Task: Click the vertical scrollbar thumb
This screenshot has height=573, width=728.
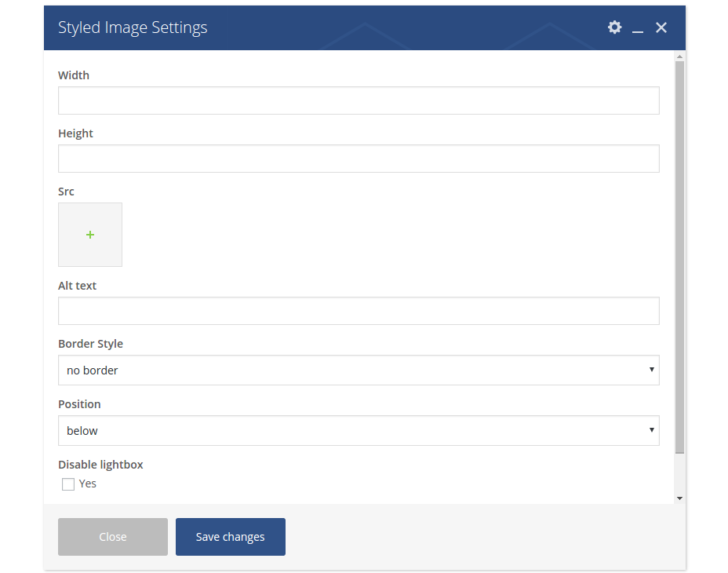Action: [x=679, y=255]
